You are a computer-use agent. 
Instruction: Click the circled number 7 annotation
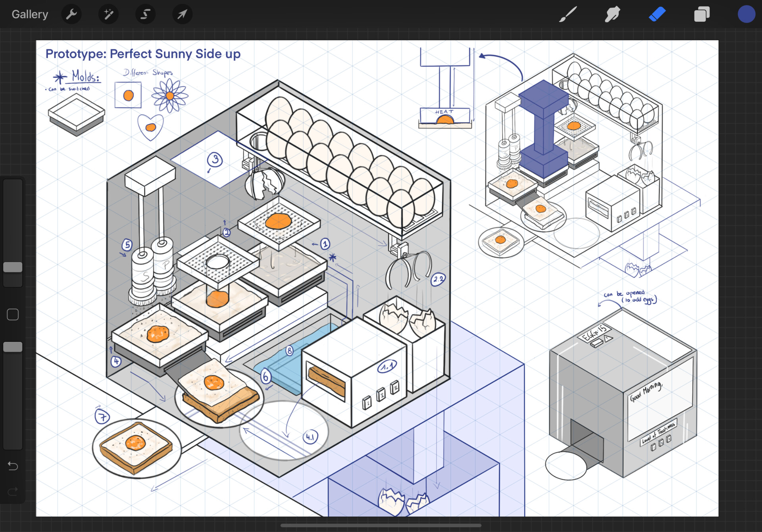pyautogui.click(x=102, y=417)
